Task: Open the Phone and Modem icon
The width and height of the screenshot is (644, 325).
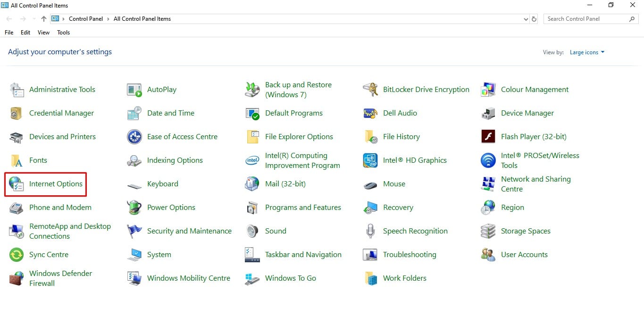Action: coord(17,208)
